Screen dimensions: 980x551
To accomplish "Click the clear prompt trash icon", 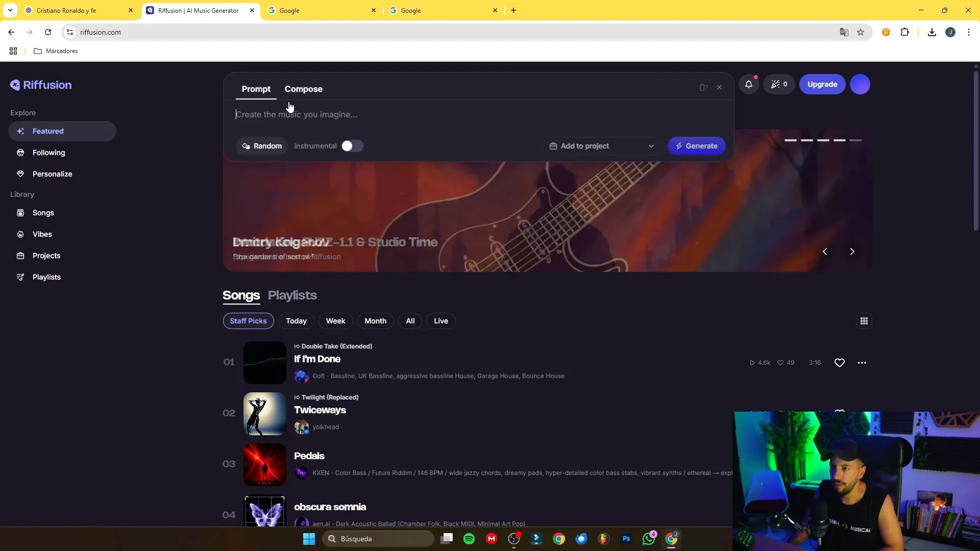I will pyautogui.click(x=703, y=88).
